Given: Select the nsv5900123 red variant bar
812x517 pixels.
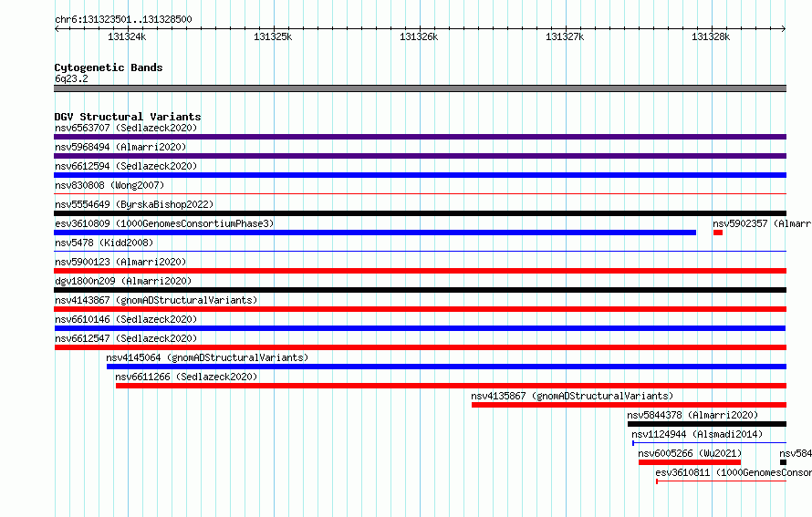Looking at the screenshot, I should (x=420, y=271).
